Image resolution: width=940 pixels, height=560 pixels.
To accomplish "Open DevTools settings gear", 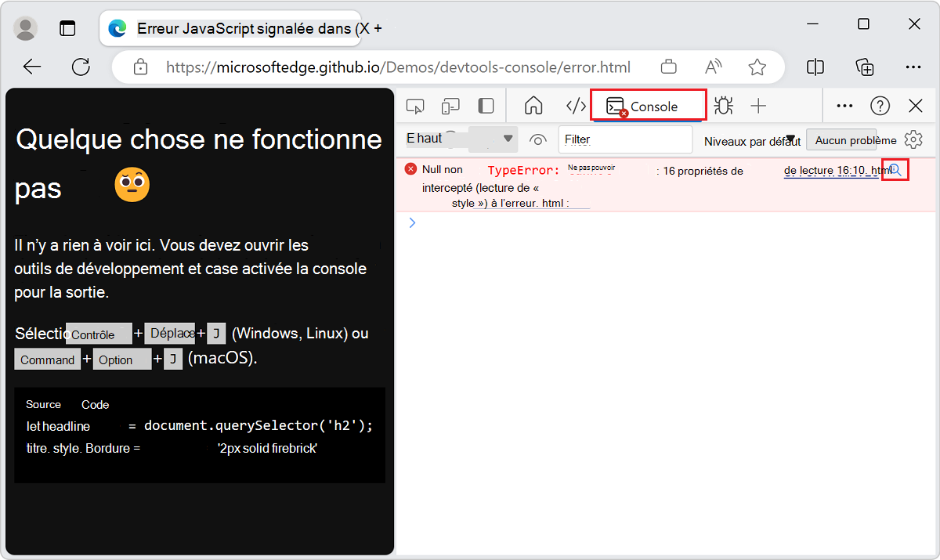I will (913, 139).
